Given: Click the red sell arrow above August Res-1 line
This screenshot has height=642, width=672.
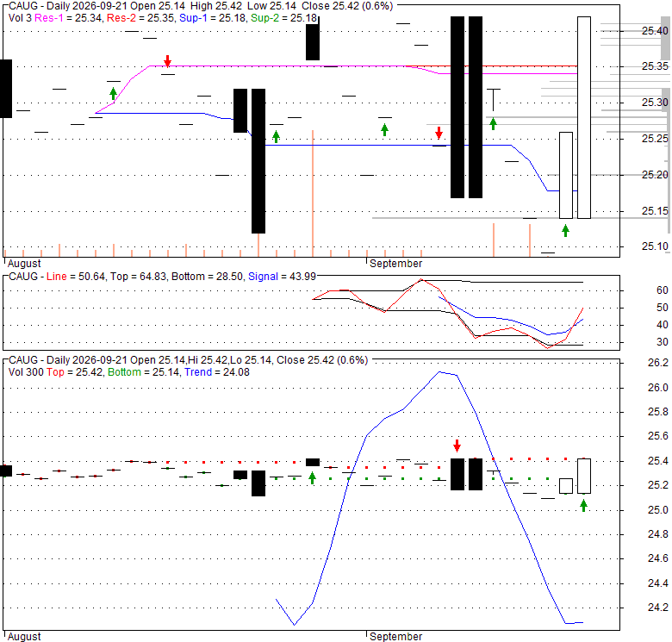Looking at the screenshot, I should 168,61.
